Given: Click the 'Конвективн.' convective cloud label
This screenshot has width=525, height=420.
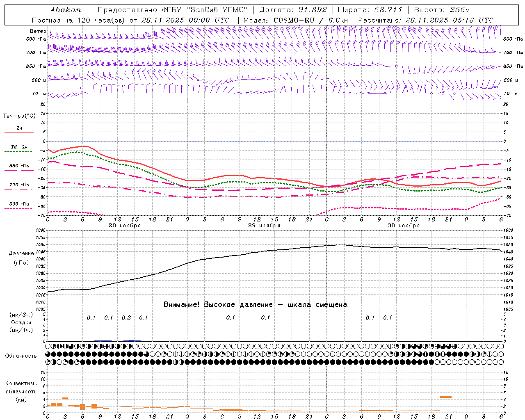Looking at the screenshot, I should pyautogui.click(x=21, y=383).
